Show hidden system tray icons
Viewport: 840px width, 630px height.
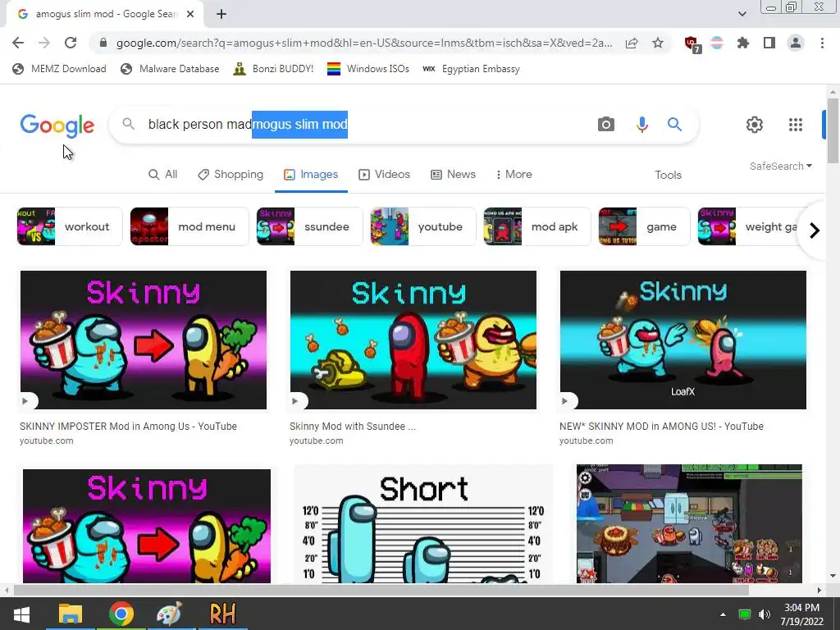[723, 614]
